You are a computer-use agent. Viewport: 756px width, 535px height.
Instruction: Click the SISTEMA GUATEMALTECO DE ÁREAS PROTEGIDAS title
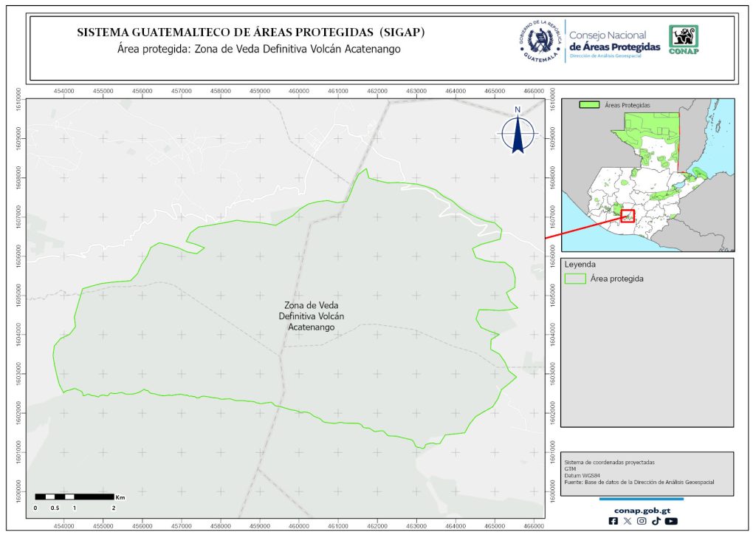[x=251, y=33]
